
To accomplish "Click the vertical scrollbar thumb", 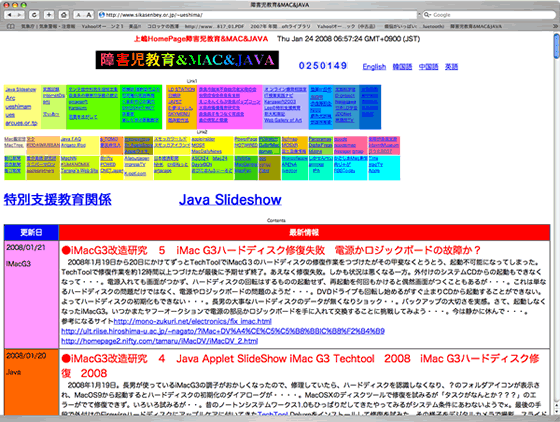I will [x=556, y=45].
